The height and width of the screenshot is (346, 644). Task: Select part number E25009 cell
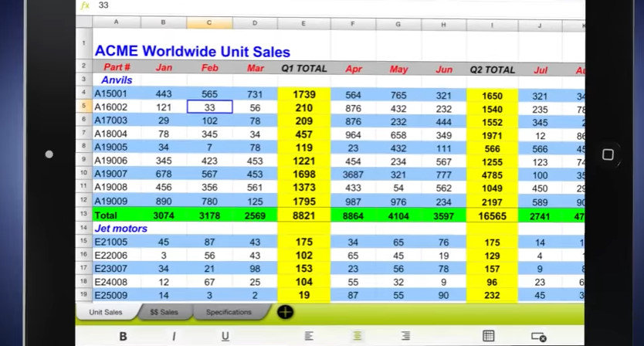point(117,295)
